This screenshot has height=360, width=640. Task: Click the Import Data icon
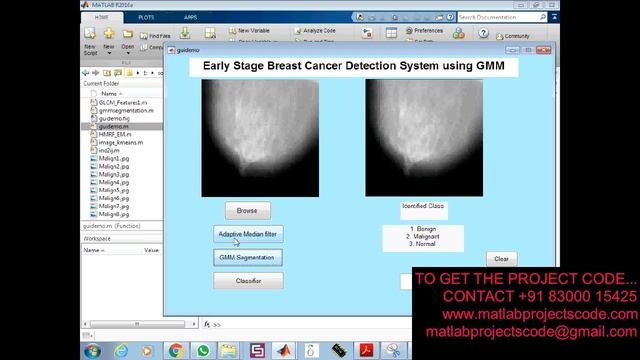point(185,33)
